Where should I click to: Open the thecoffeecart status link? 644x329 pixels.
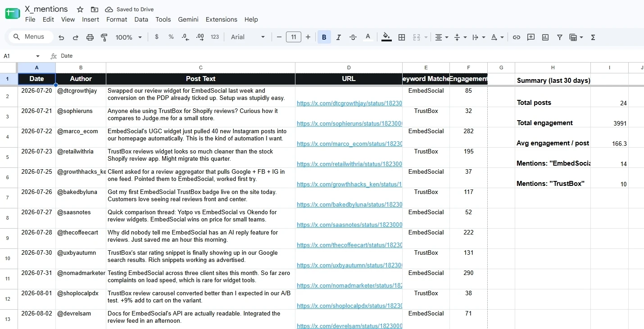pos(349,245)
